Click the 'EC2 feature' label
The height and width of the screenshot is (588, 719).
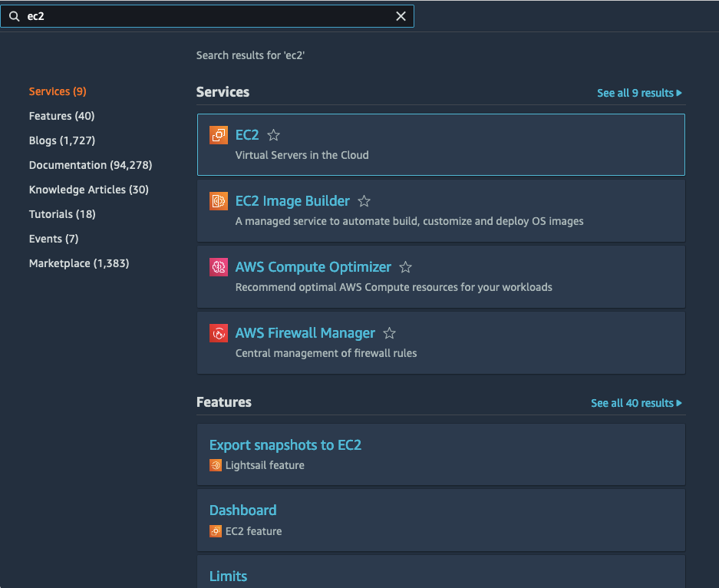pos(253,532)
